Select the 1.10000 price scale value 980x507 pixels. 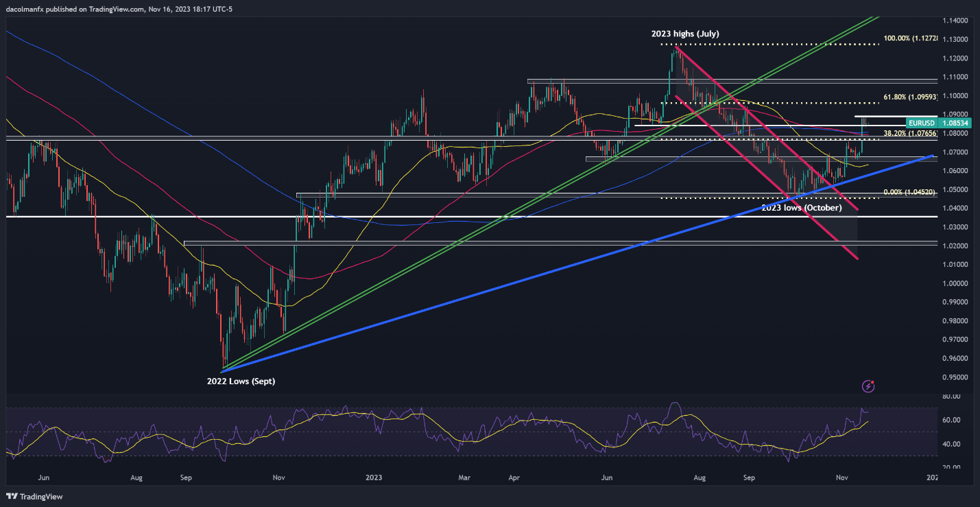coord(955,95)
